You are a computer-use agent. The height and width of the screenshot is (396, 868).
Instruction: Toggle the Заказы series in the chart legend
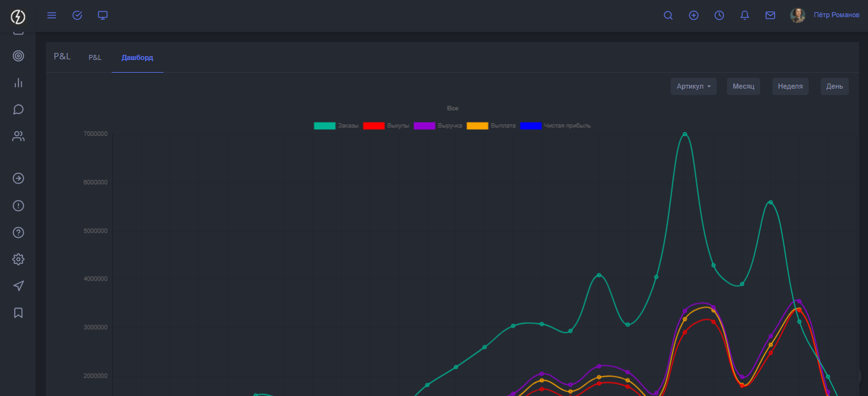click(336, 126)
